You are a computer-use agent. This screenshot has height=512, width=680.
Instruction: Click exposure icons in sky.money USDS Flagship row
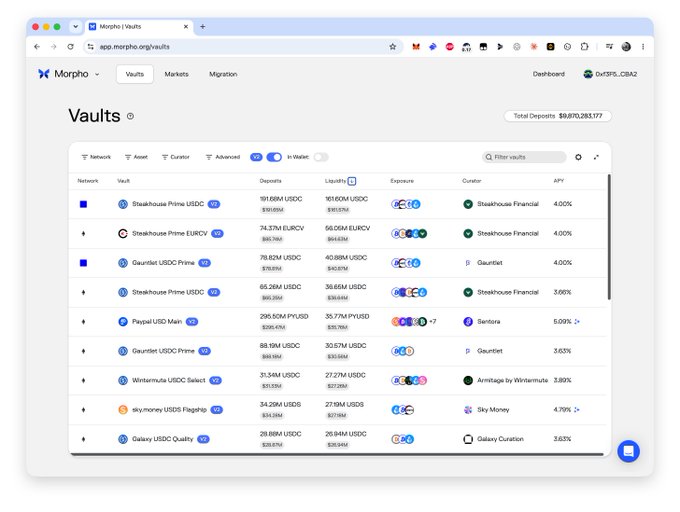pyautogui.click(x=403, y=410)
